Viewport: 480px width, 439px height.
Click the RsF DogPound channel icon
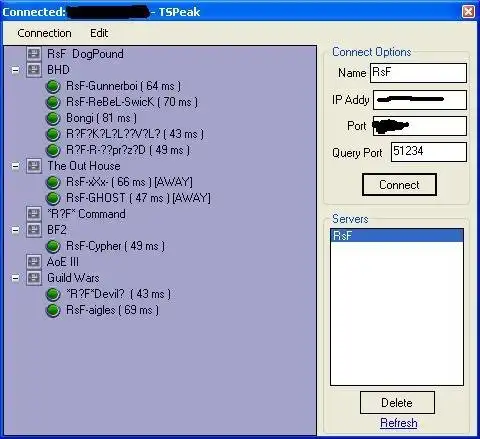pos(34,53)
